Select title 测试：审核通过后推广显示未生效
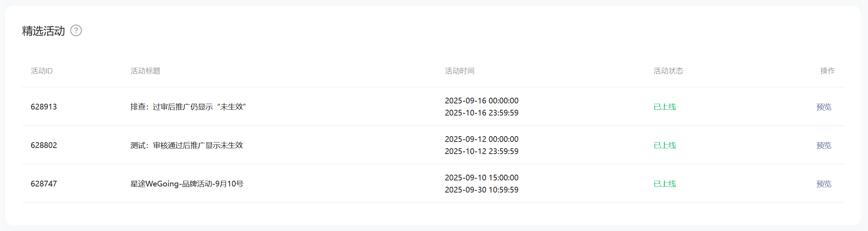Image resolution: width=868 pixels, height=231 pixels. pyautogui.click(x=187, y=145)
